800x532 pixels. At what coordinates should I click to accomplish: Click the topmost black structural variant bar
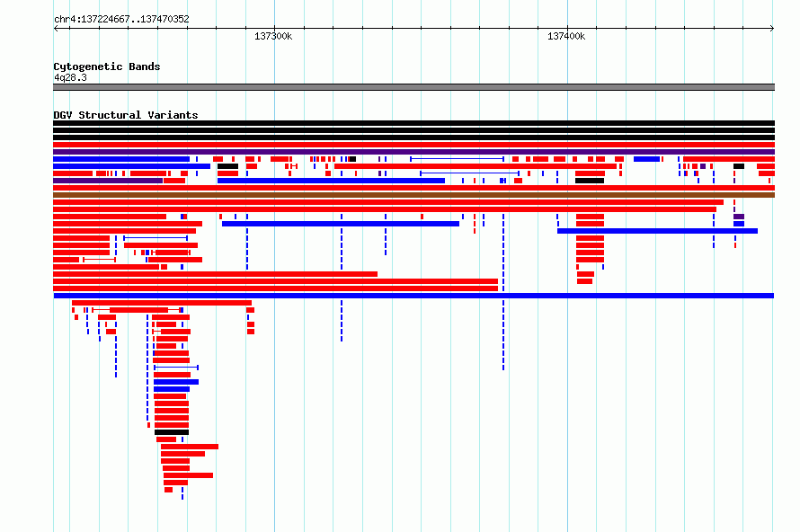pyautogui.click(x=413, y=123)
